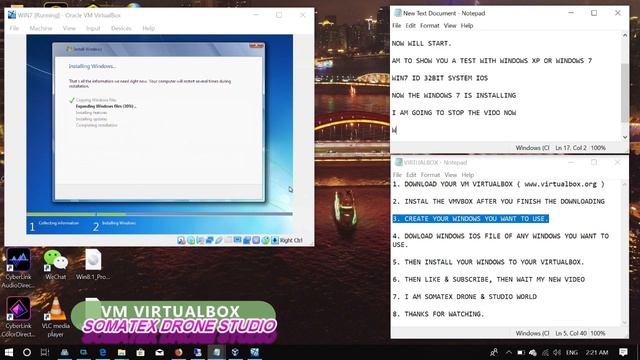Click the keyboard capture arrow icon beside Right Ctrl
Image resolution: width=640 pixels, height=360 pixels.
pyautogui.click(x=275, y=240)
